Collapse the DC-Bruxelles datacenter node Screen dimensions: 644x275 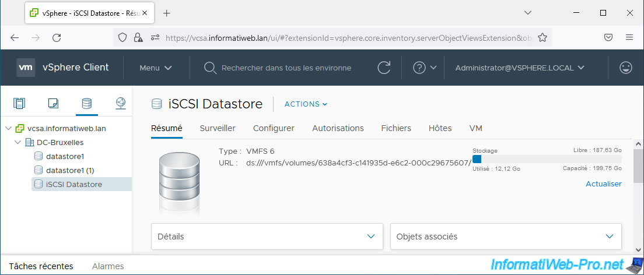click(x=19, y=142)
